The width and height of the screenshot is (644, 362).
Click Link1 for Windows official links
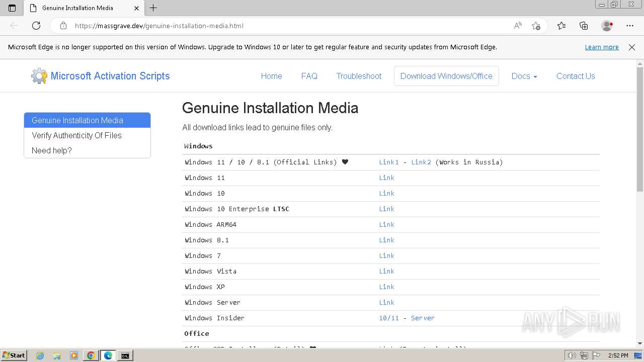pos(389,162)
